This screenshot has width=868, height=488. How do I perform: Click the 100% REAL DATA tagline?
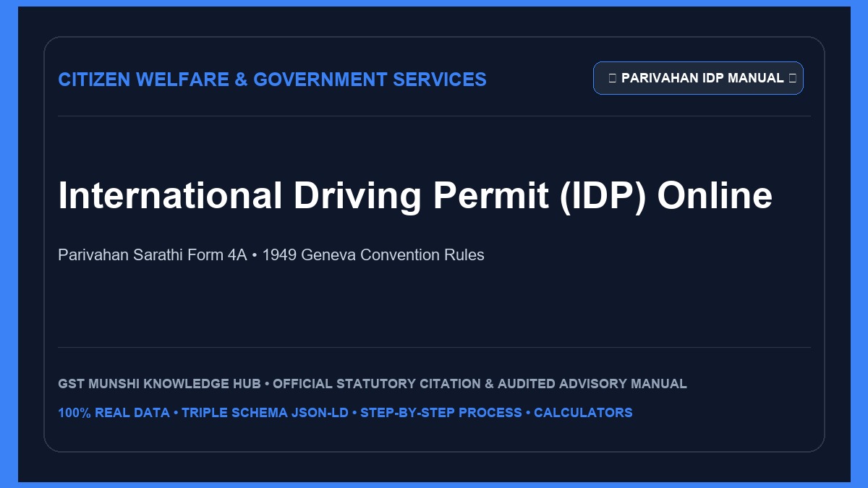[x=345, y=413]
